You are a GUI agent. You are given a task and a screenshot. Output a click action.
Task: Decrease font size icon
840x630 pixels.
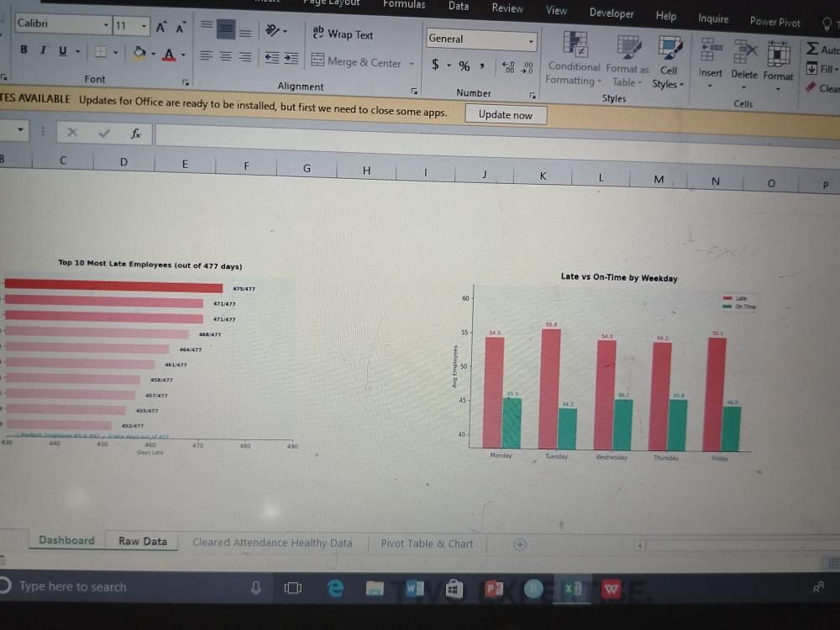(x=181, y=28)
